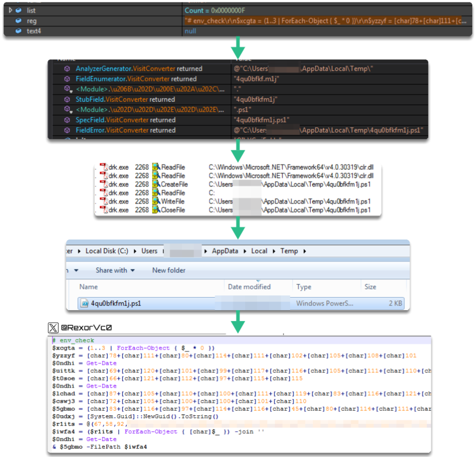
Task: Click the drk.exe process icon in the CloseFile row
Action: tap(104, 210)
